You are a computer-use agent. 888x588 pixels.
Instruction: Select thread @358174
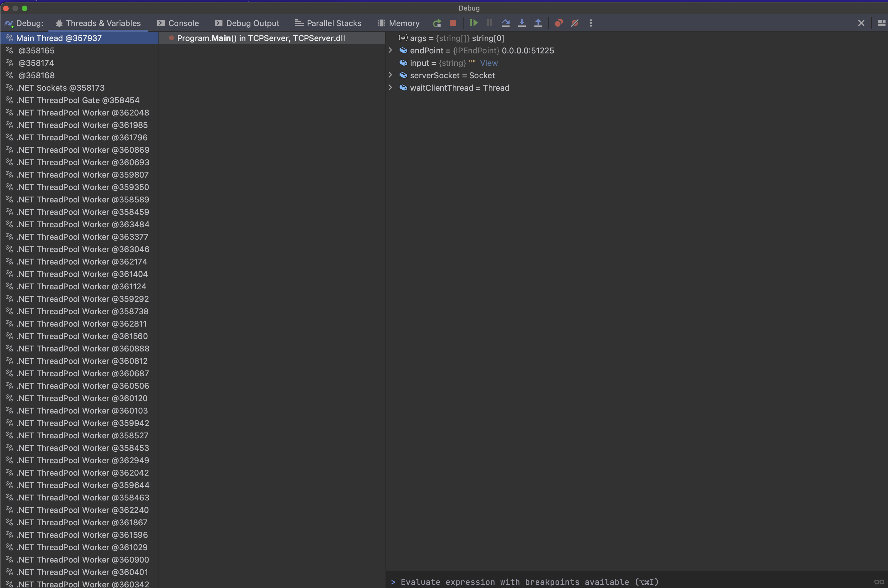(79, 63)
